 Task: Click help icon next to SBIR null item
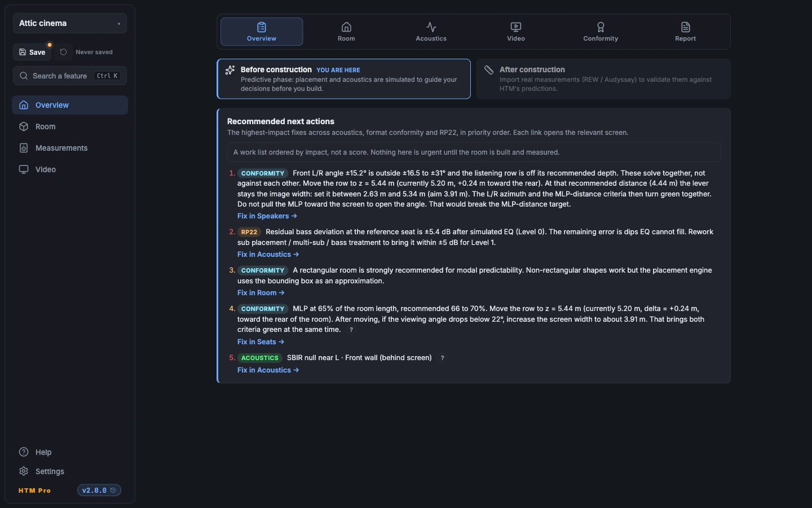click(x=443, y=358)
